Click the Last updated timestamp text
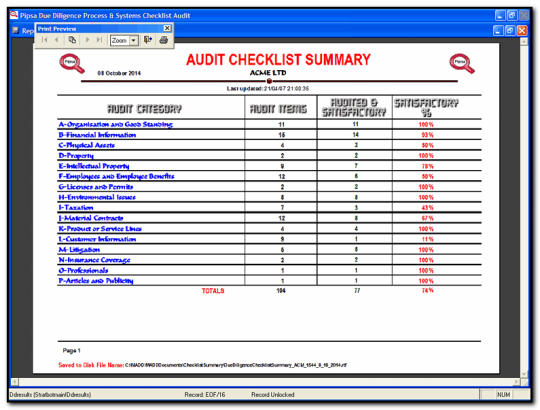Image resolution: width=540 pixels, height=410 pixels. [x=268, y=88]
